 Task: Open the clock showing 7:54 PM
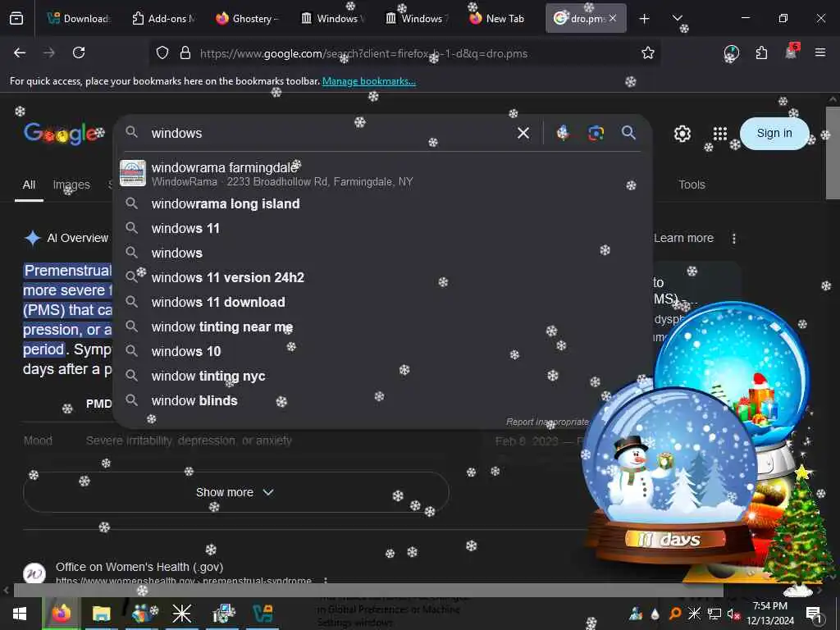769,614
